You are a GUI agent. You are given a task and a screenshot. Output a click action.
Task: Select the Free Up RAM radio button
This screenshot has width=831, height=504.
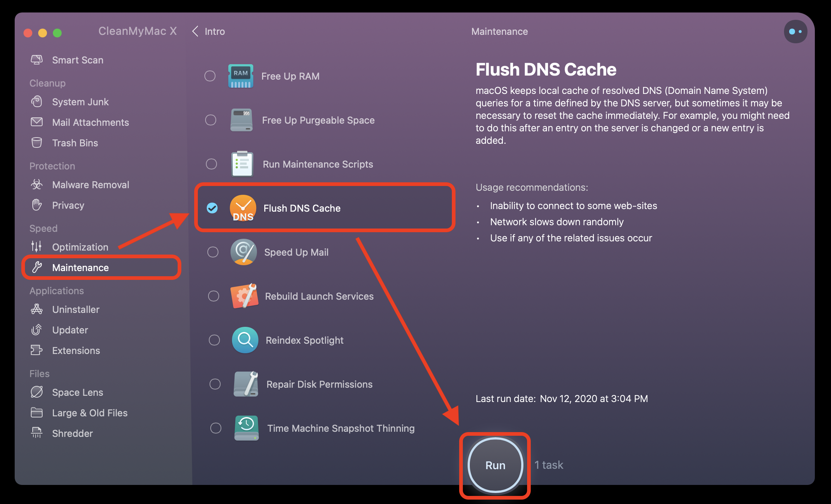[x=212, y=76]
